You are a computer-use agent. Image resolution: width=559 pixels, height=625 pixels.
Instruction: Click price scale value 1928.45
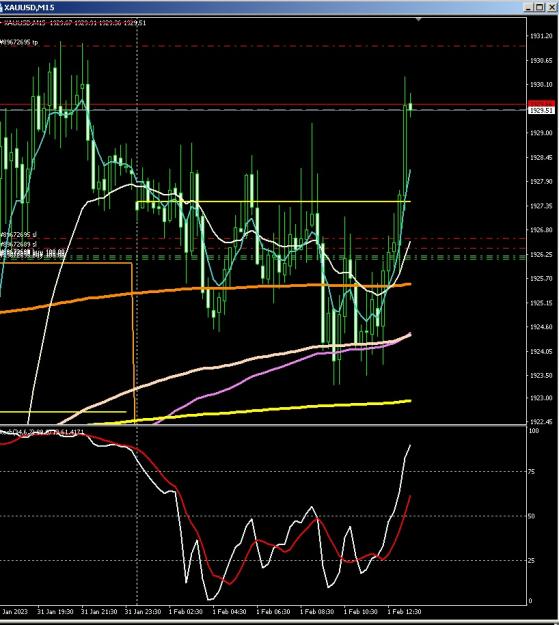click(x=541, y=157)
